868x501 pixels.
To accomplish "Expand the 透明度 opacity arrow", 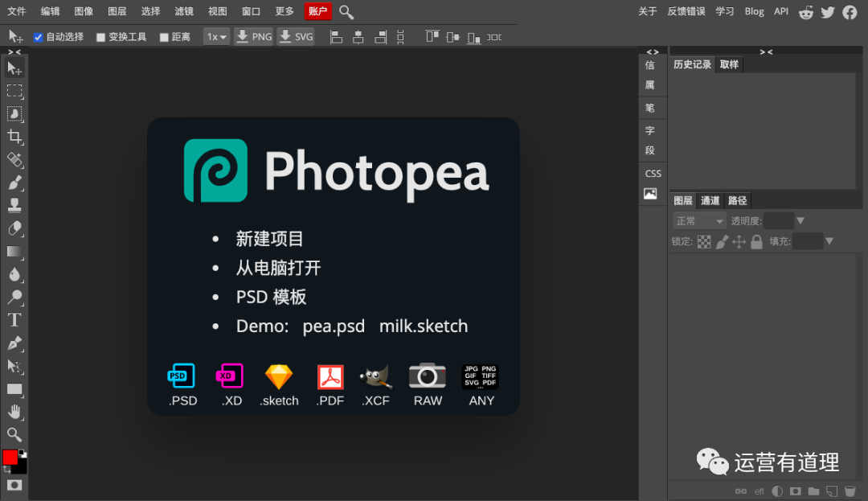I will pos(800,221).
